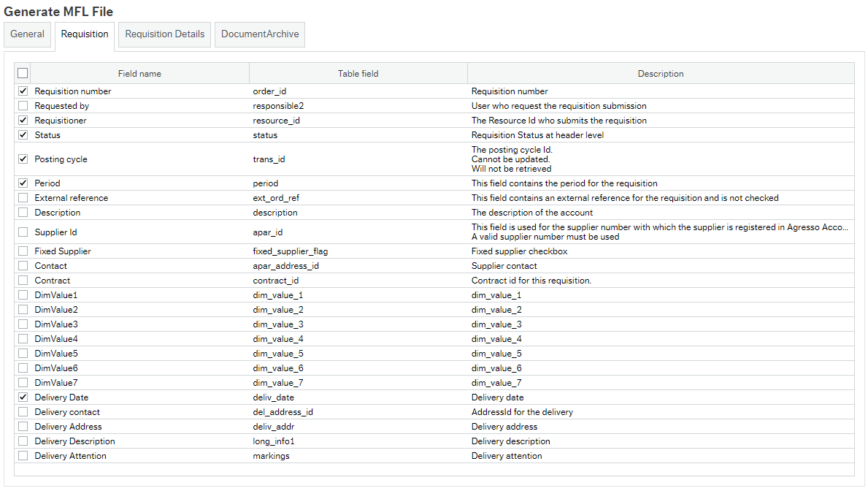Click the Table field column header
The height and width of the screenshot is (491, 868).
(x=358, y=74)
